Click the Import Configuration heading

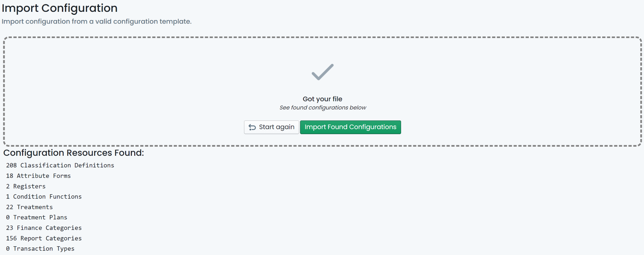click(x=60, y=8)
